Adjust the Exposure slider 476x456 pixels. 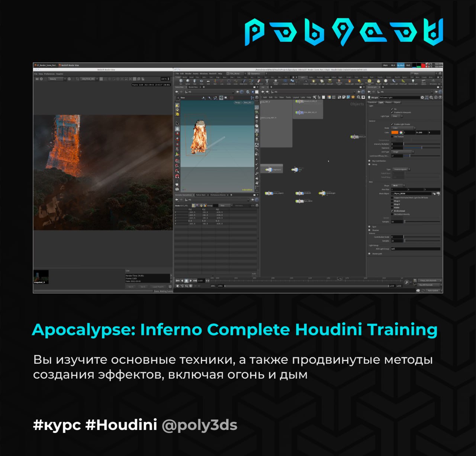coord(422,148)
